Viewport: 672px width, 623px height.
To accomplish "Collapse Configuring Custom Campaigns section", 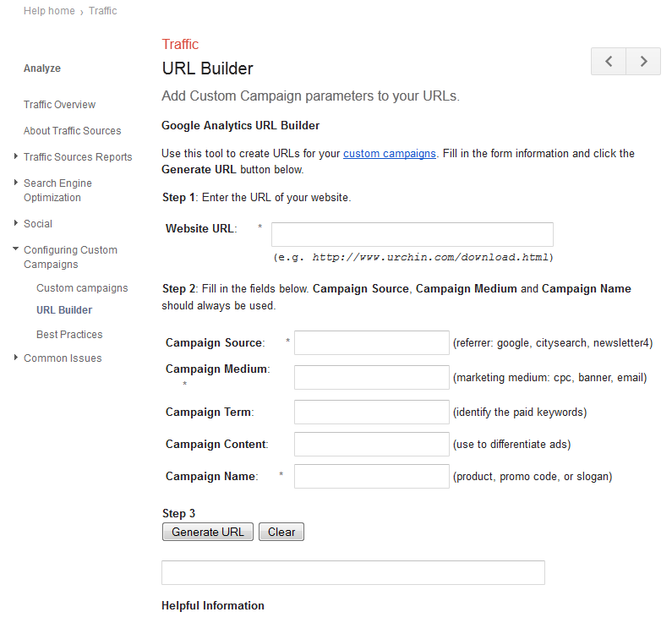I will point(16,249).
